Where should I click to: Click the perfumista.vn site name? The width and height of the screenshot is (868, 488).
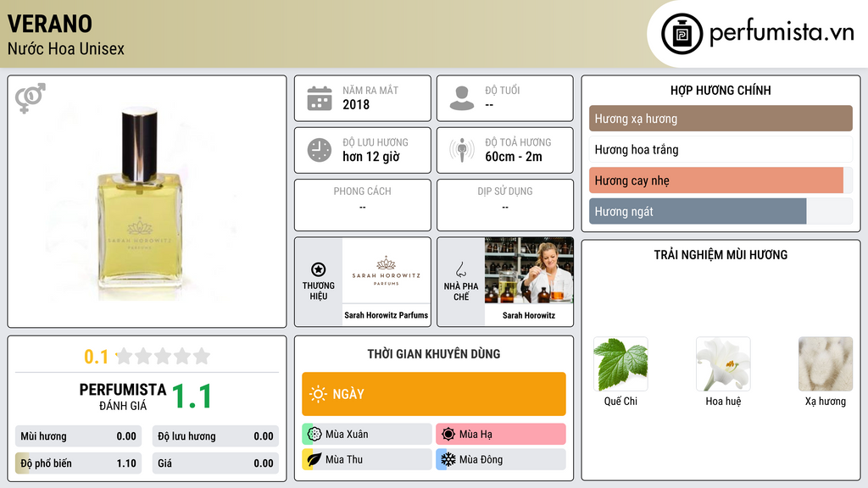pos(781,33)
